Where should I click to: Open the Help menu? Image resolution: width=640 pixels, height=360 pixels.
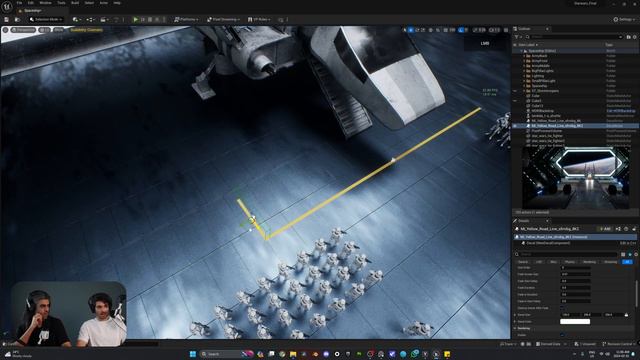[117, 3]
